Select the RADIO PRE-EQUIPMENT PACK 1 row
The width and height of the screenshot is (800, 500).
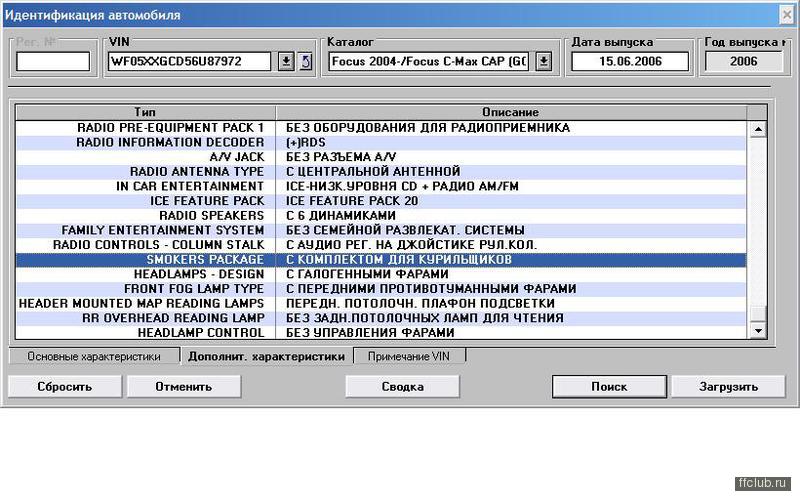point(381,128)
